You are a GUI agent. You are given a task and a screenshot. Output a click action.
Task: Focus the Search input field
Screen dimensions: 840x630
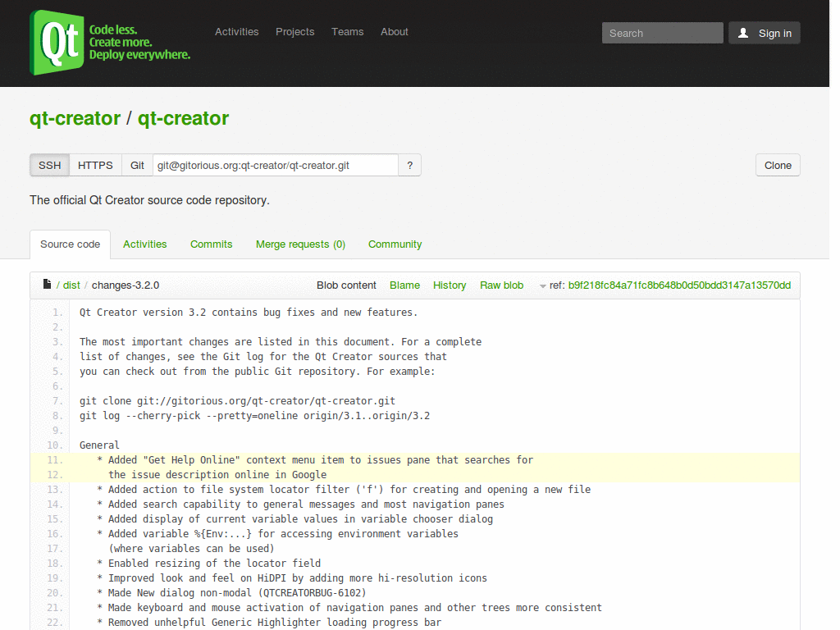pyautogui.click(x=662, y=33)
